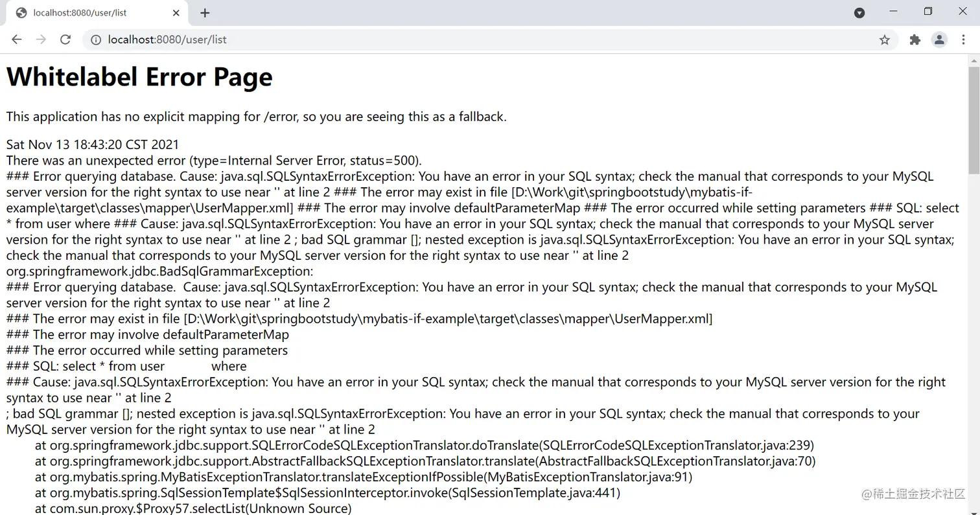Screen dimensions: 980x515
Task: Close the localhost:8080/user/list tab
Action: point(176,13)
